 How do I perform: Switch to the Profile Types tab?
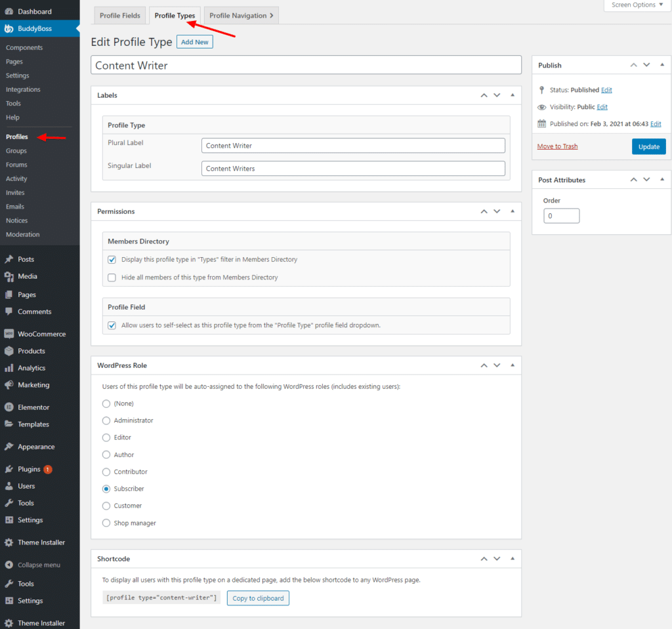175,16
